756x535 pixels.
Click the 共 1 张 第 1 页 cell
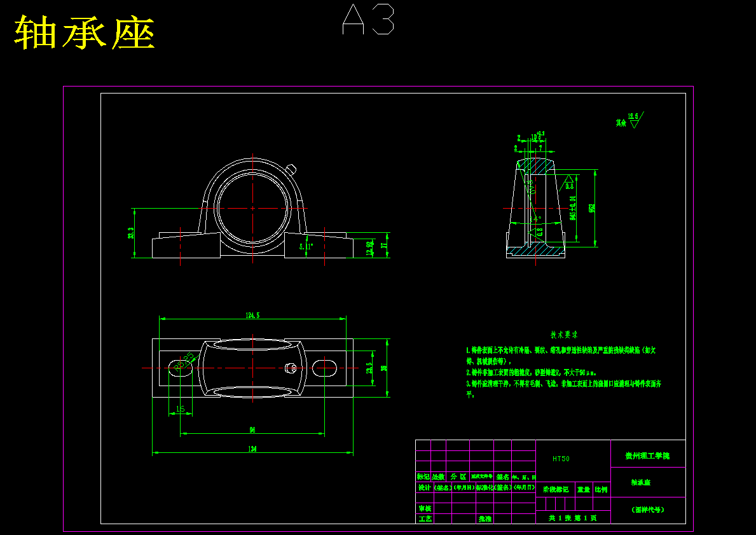point(573,518)
